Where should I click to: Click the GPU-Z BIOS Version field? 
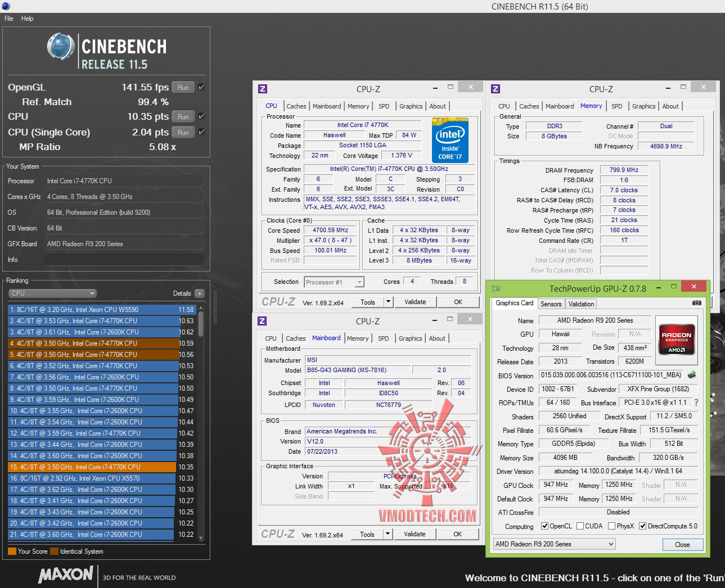[612, 375]
